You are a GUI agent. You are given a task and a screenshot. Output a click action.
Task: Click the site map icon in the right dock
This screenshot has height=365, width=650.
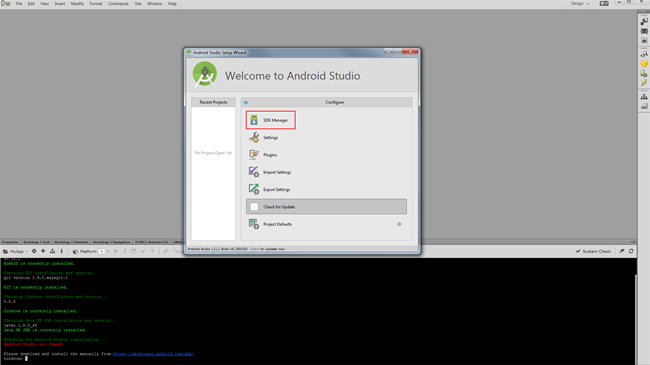[644, 96]
